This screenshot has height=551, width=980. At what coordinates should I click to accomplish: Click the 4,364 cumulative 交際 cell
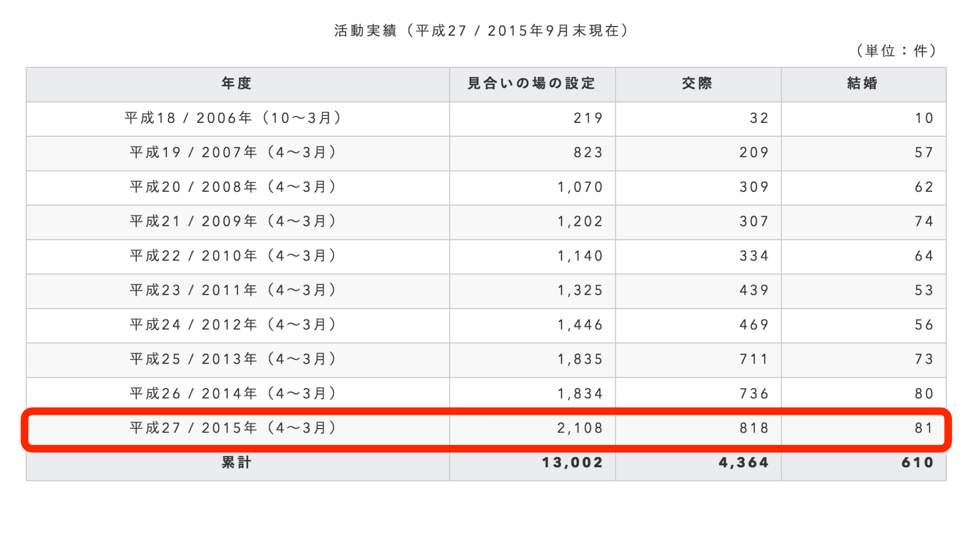pyautogui.click(x=744, y=463)
